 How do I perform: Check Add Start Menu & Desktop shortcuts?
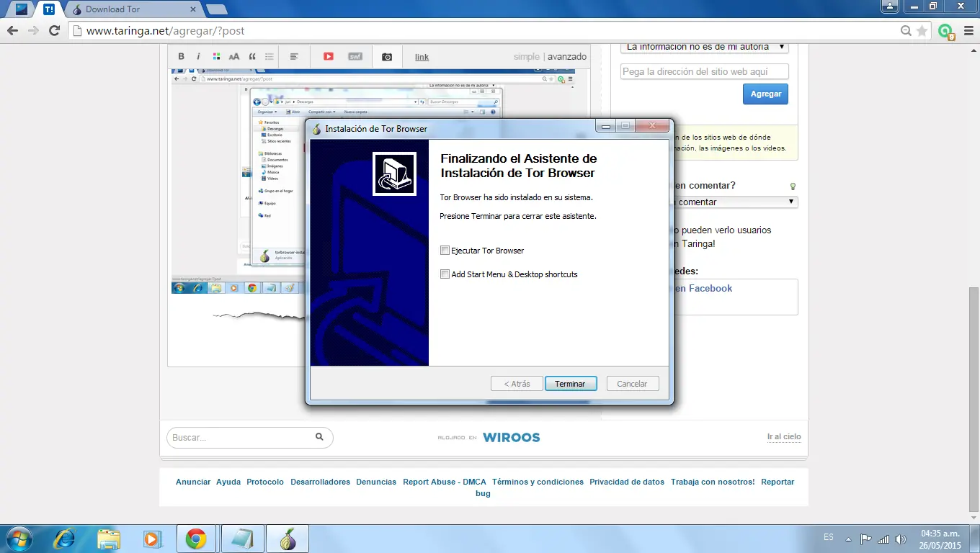click(445, 274)
